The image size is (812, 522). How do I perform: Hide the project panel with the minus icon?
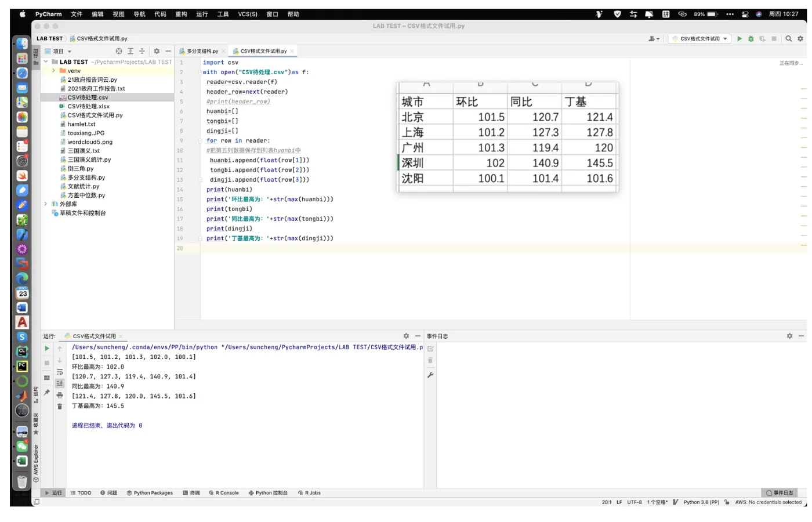(x=168, y=51)
